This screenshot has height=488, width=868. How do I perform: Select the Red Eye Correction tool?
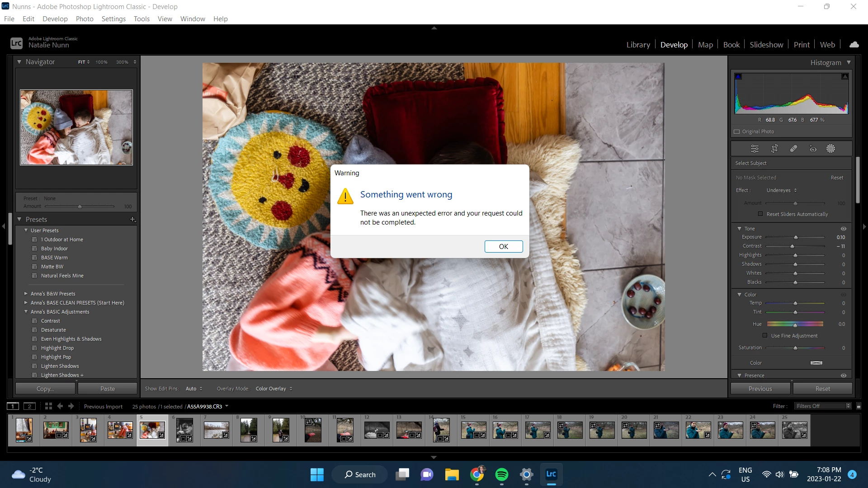pos(813,149)
